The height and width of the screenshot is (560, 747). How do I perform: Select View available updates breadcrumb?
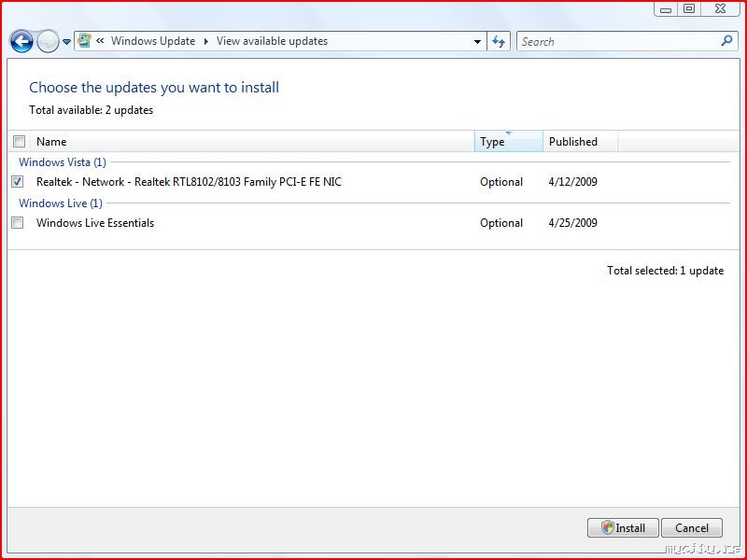pos(272,41)
